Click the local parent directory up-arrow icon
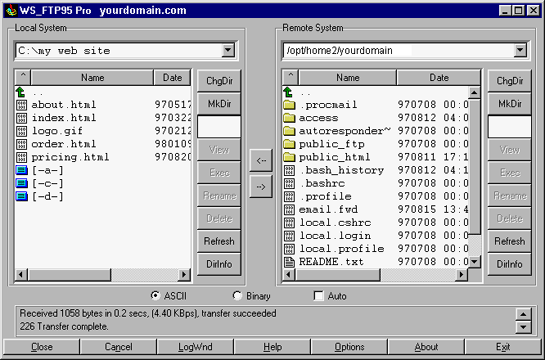 pyautogui.click(x=21, y=92)
